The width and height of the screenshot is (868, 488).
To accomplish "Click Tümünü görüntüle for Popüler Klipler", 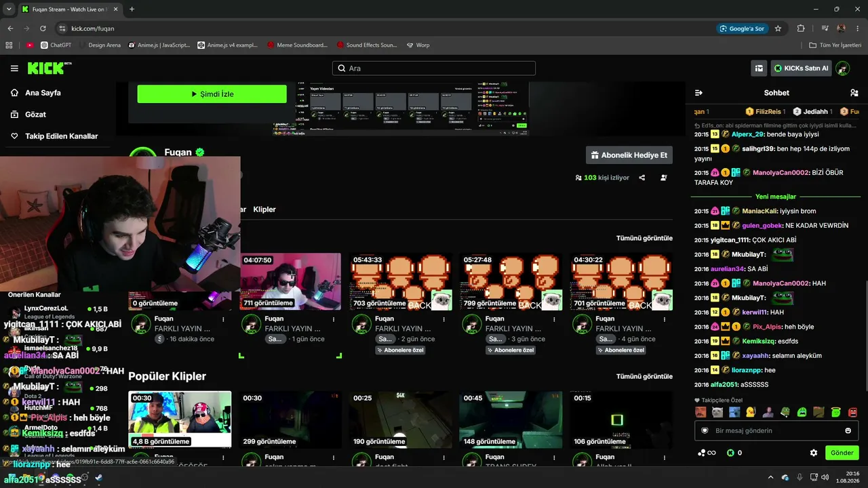I will tap(644, 377).
